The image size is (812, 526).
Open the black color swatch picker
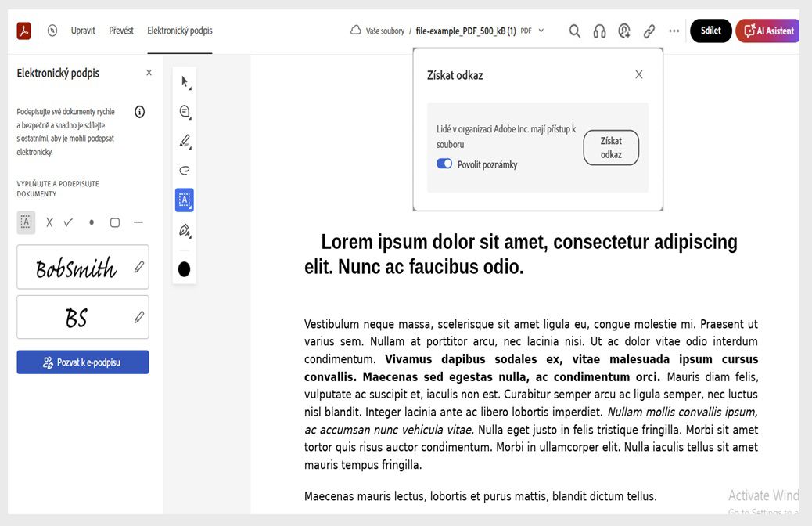coord(184,268)
